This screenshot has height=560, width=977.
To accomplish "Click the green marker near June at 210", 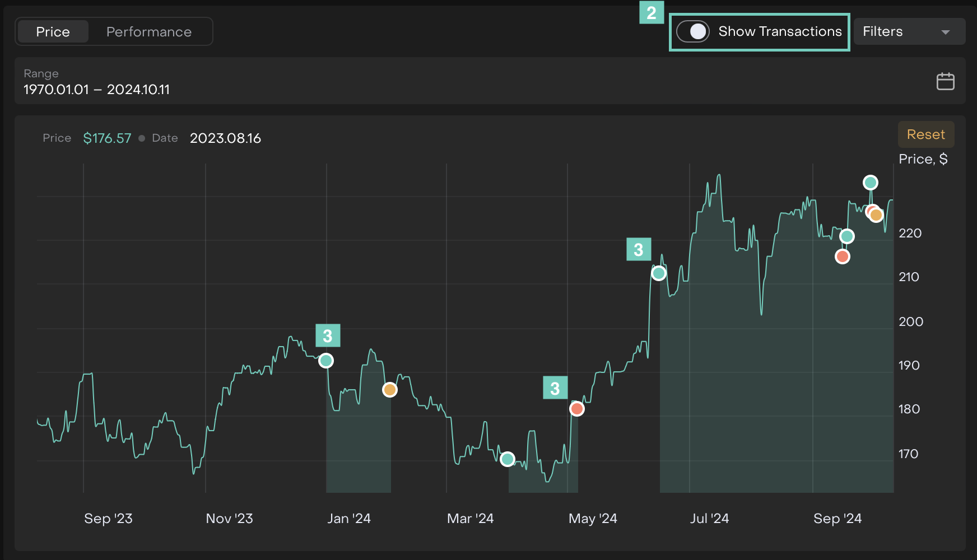I will [659, 273].
